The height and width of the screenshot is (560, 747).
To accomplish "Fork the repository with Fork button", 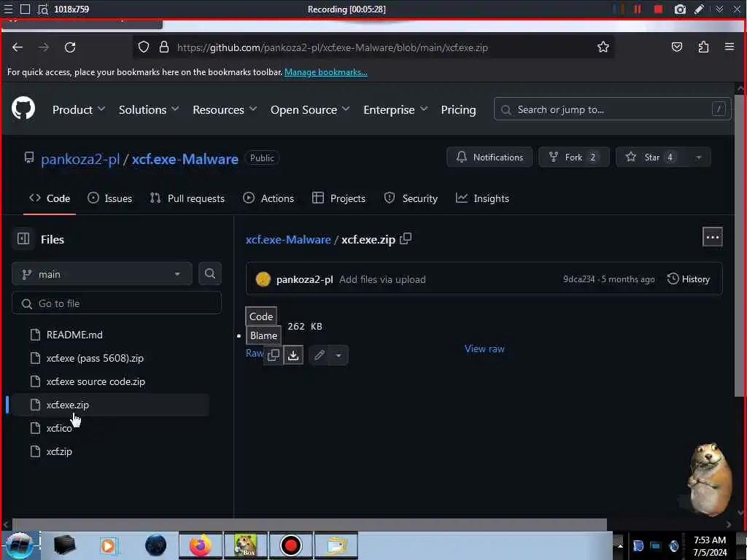I will [573, 157].
